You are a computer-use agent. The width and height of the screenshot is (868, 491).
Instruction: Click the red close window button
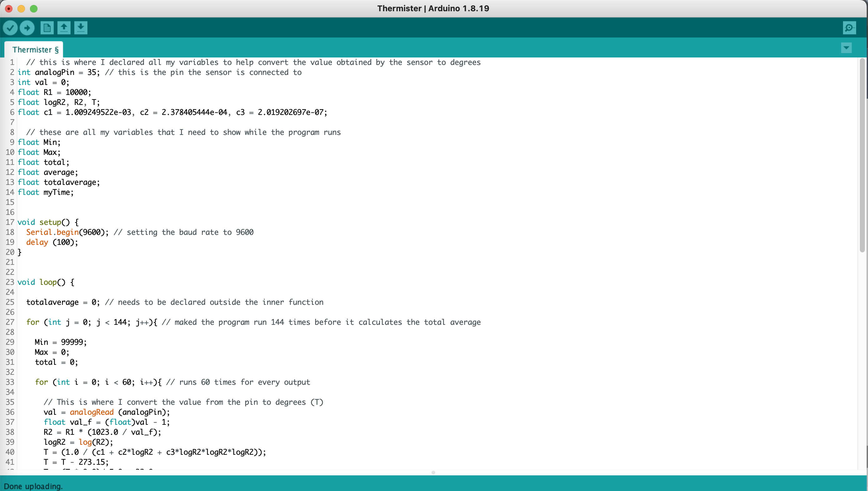point(9,8)
